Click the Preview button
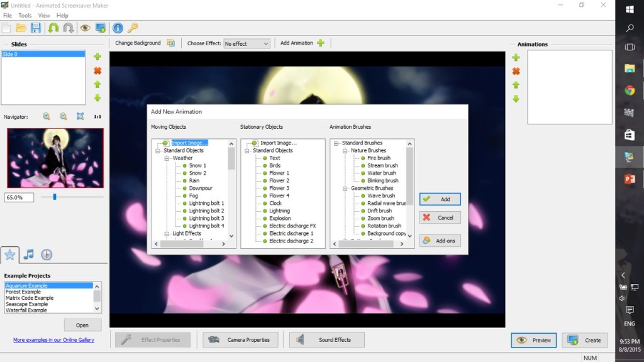 click(x=533, y=340)
